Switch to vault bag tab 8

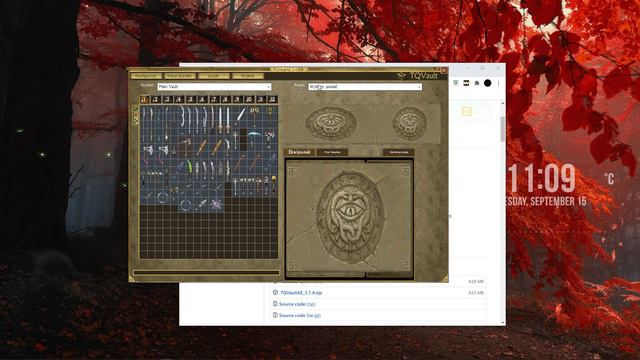225,99
